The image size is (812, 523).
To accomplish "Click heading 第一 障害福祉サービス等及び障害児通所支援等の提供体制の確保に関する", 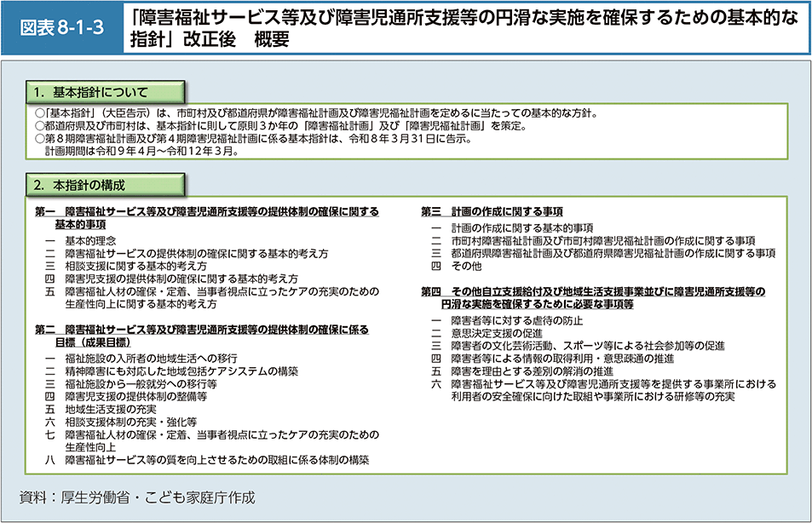I will point(207,212).
